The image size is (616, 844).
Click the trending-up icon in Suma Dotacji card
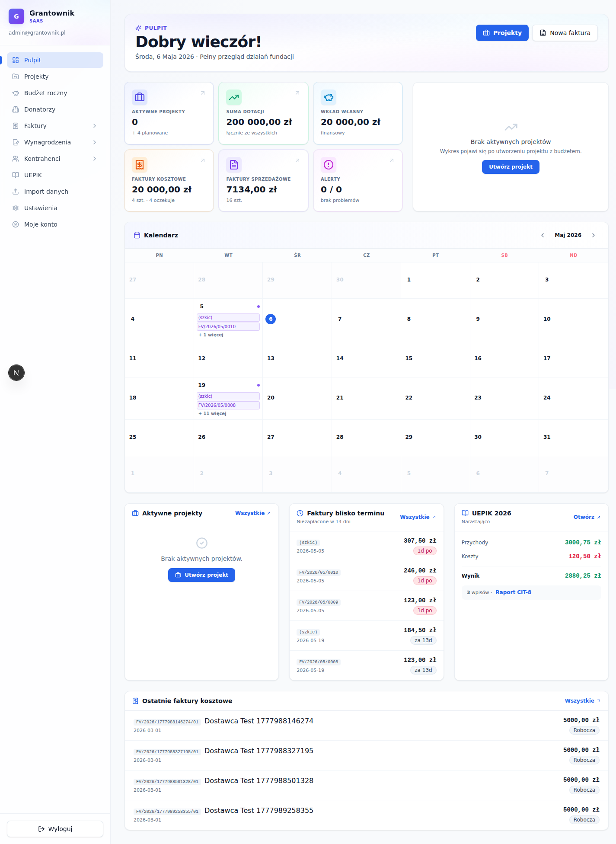coord(234,97)
